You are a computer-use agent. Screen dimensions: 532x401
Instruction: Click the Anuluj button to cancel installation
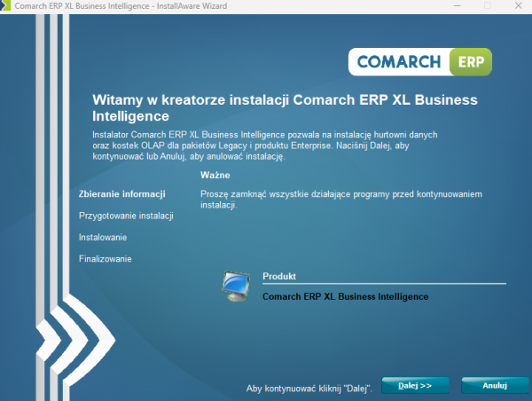pos(495,385)
